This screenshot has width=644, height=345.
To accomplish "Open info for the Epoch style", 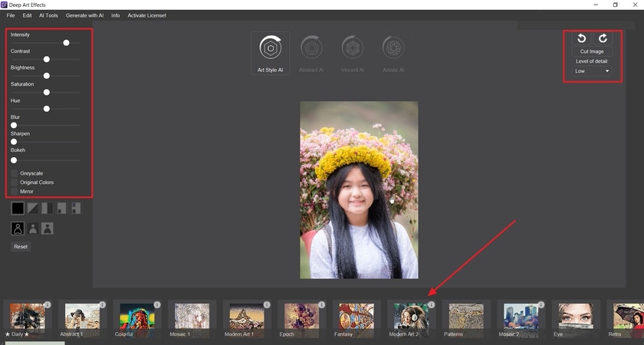I will click(321, 305).
